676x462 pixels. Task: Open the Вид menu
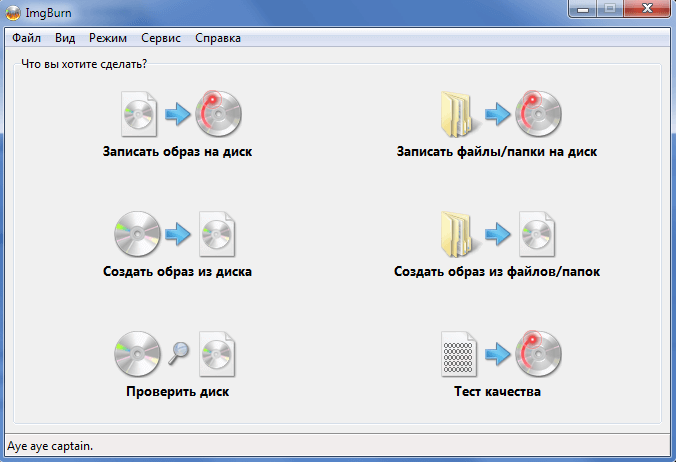65,38
